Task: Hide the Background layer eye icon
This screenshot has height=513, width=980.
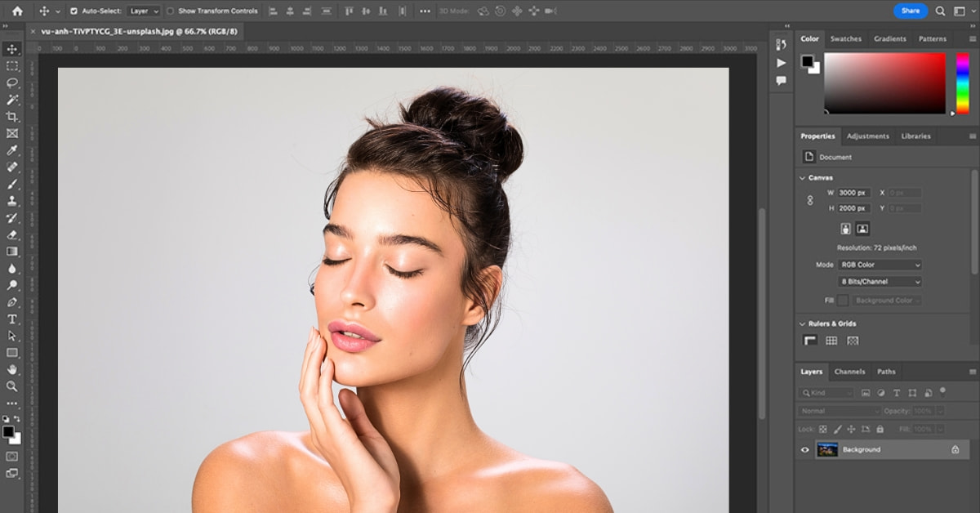Action: click(x=805, y=449)
